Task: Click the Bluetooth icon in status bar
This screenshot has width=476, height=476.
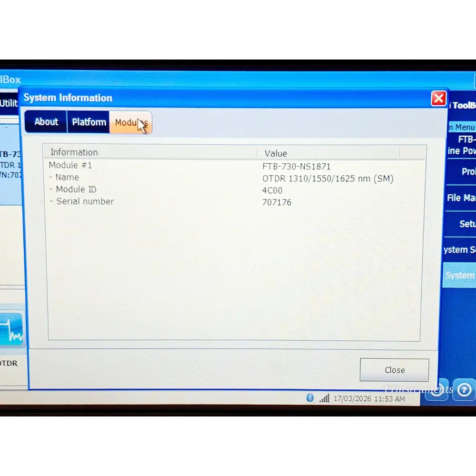Action: 310,397
